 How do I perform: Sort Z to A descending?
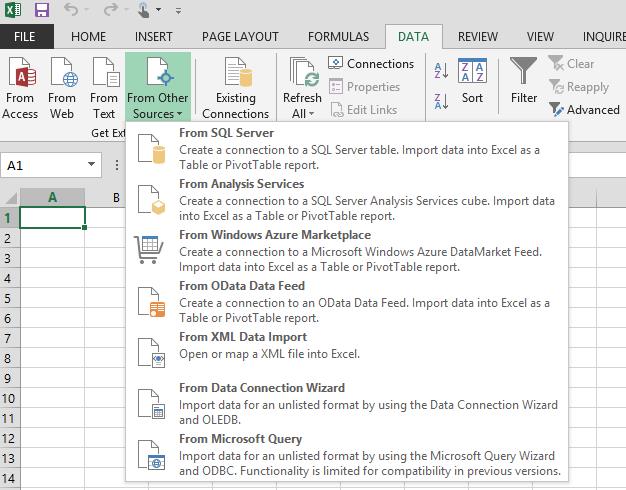pyautogui.click(x=441, y=101)
